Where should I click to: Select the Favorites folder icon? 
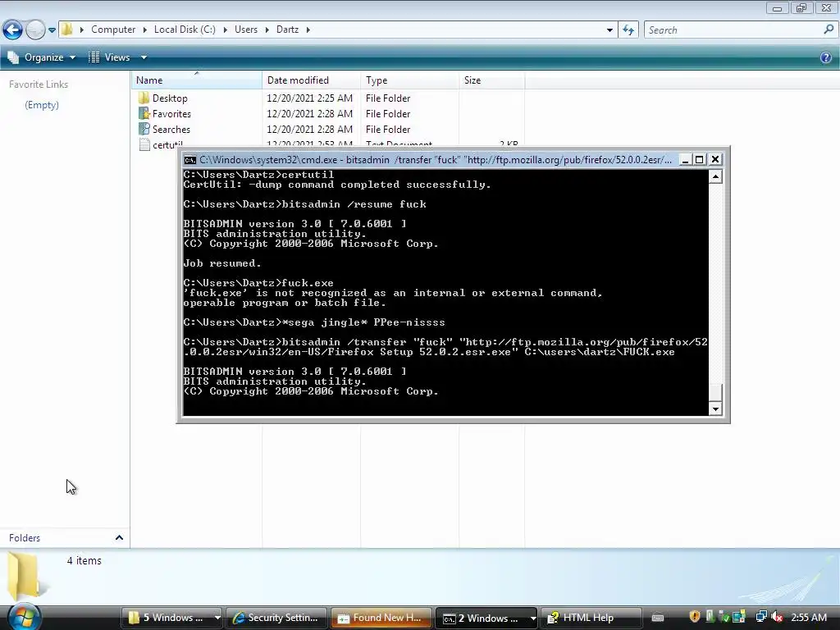pos(144,113)
